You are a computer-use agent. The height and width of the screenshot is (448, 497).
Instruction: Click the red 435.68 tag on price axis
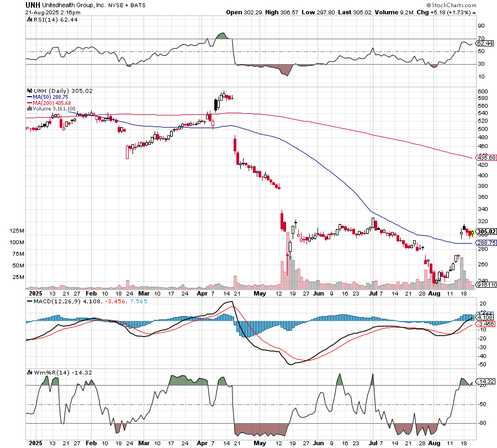[486, 157]
